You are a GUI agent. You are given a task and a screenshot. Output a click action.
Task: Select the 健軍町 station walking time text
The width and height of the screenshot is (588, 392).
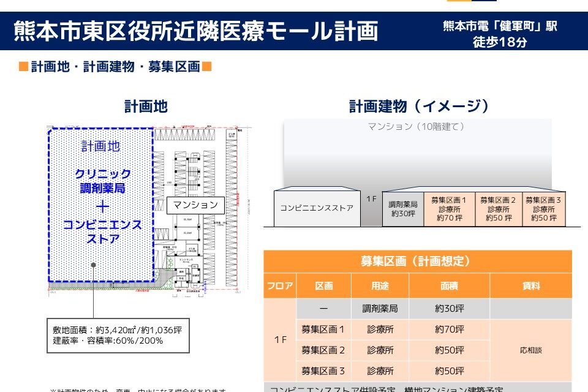tap(500, 34)
